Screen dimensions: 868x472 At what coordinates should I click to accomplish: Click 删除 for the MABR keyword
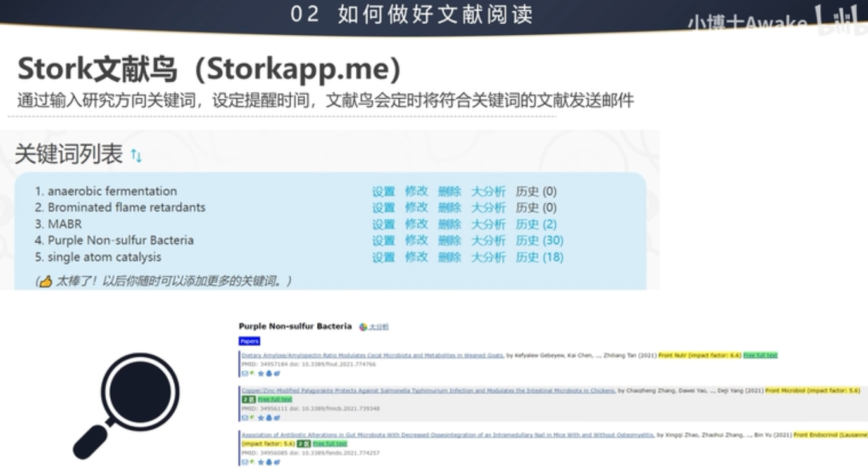[x=450, y=224]
